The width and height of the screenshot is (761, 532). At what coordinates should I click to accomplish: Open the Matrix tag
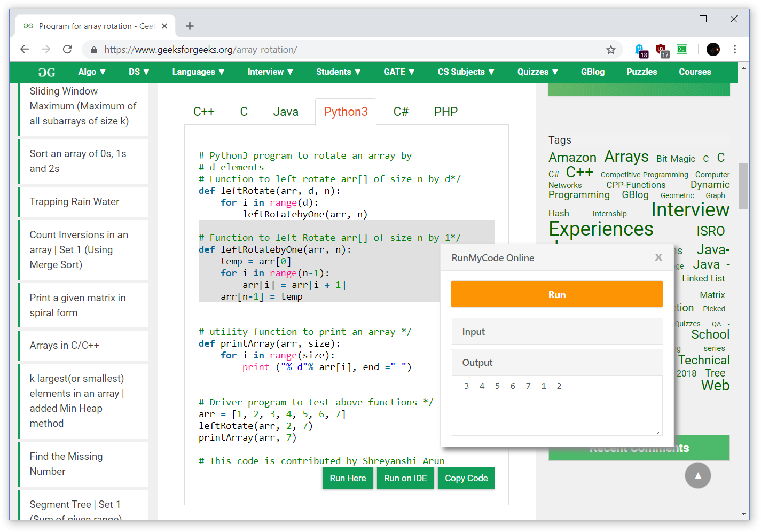coord(712,295)
